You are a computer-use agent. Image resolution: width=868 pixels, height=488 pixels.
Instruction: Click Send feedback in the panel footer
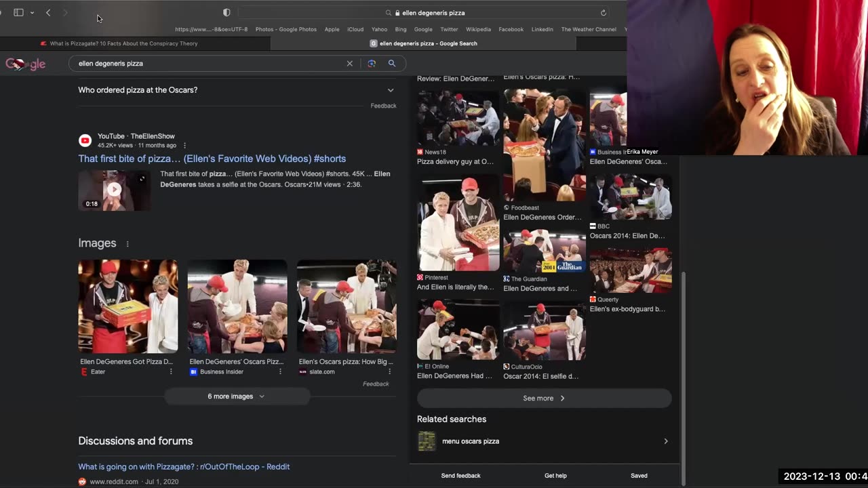460,476
